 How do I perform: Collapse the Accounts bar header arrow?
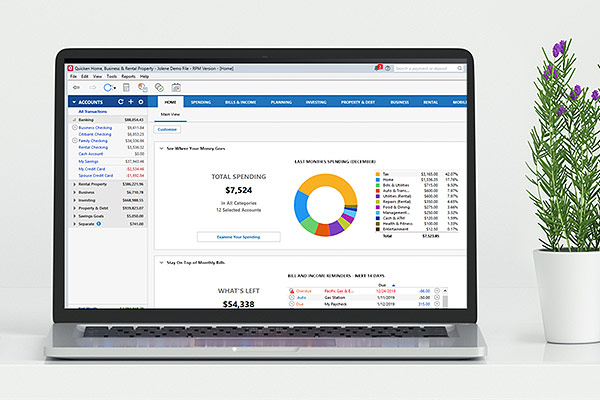click(74, 102)
